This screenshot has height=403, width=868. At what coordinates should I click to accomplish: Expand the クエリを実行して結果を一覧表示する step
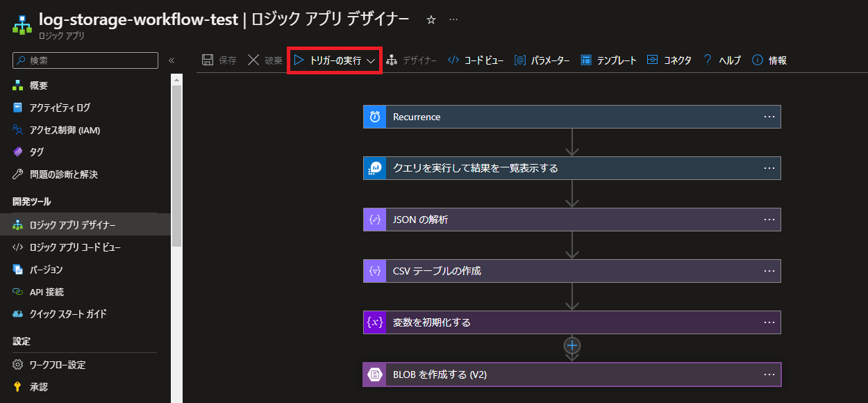point(572,168)
